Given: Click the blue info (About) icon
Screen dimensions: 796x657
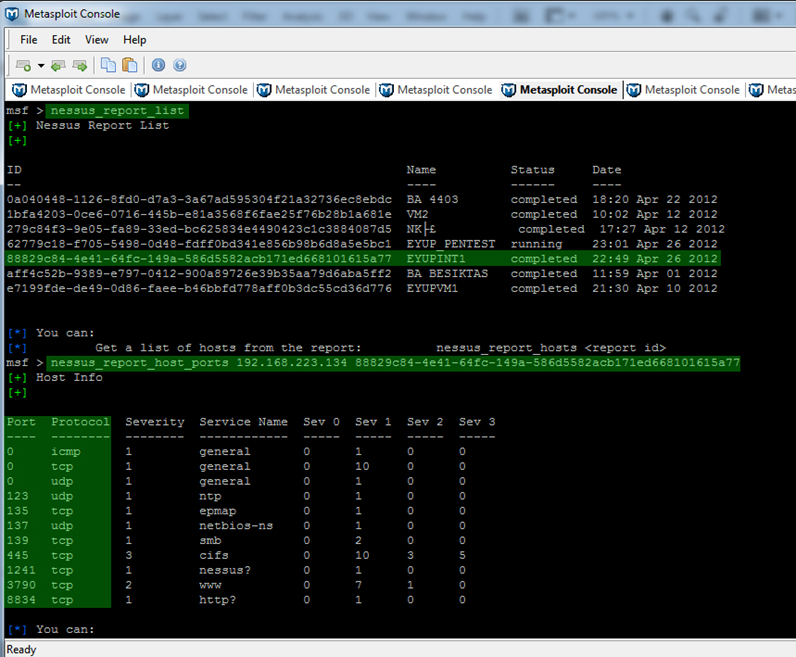Looking at the screenshot, I should click(x=158, y=65).
